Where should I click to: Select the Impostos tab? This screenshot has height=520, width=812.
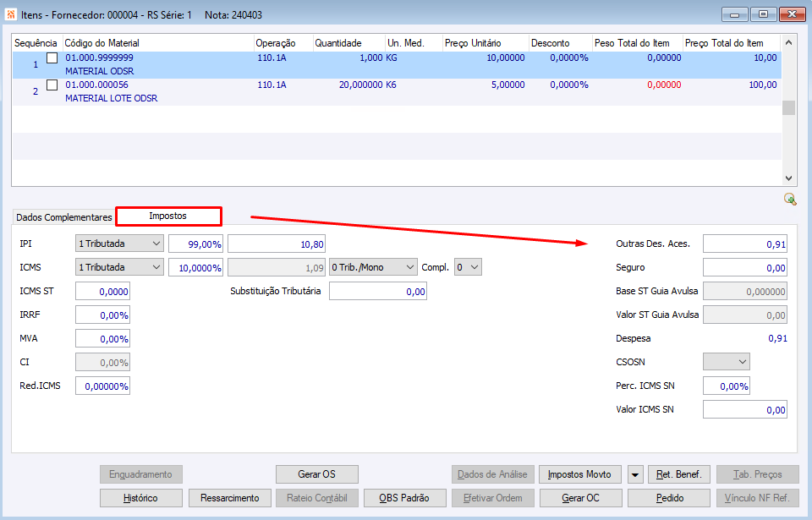168,216
